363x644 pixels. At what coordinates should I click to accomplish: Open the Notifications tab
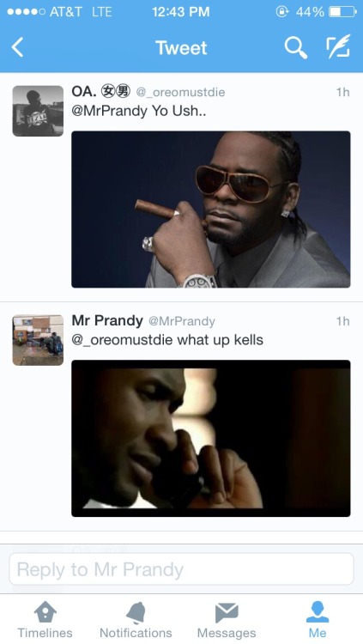click(x=136, y=620)
